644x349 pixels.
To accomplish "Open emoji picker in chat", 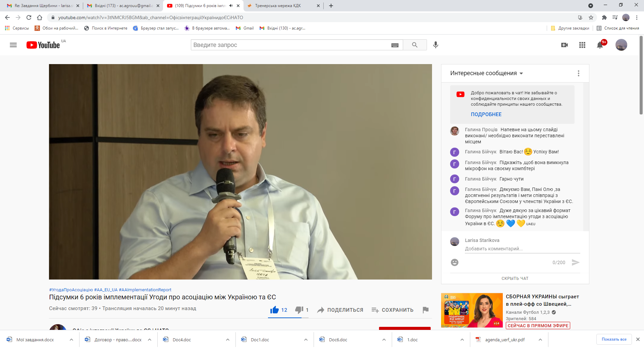I will click(454, 262).
